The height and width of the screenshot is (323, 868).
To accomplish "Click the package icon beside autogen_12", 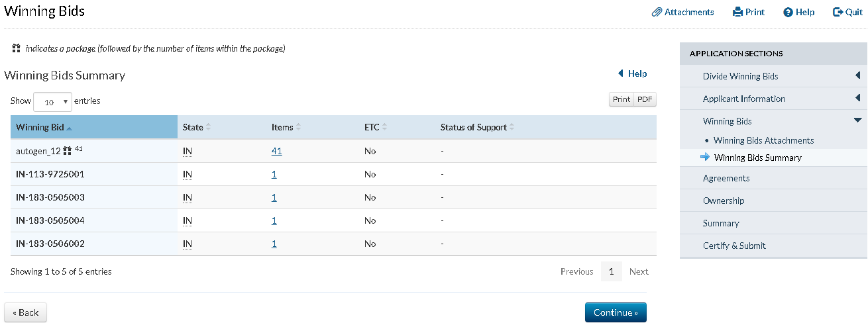I will click(x=67, y=151).
